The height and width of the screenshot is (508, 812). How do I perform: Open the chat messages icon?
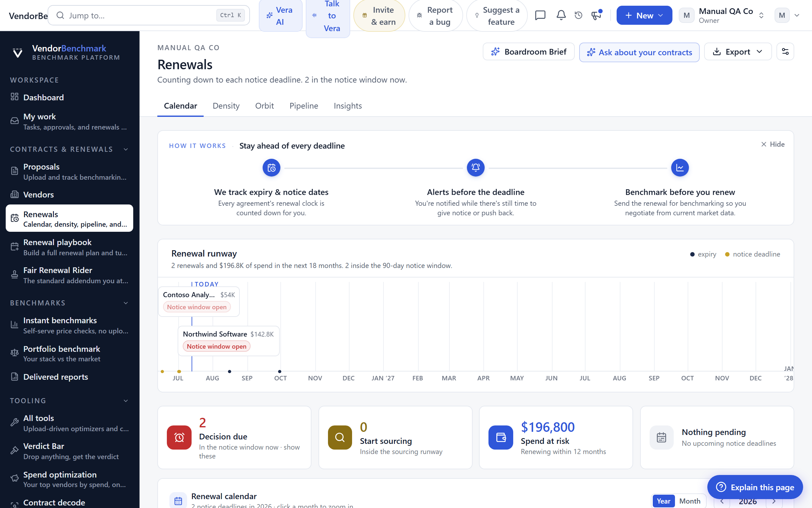[x=540, y=16]
